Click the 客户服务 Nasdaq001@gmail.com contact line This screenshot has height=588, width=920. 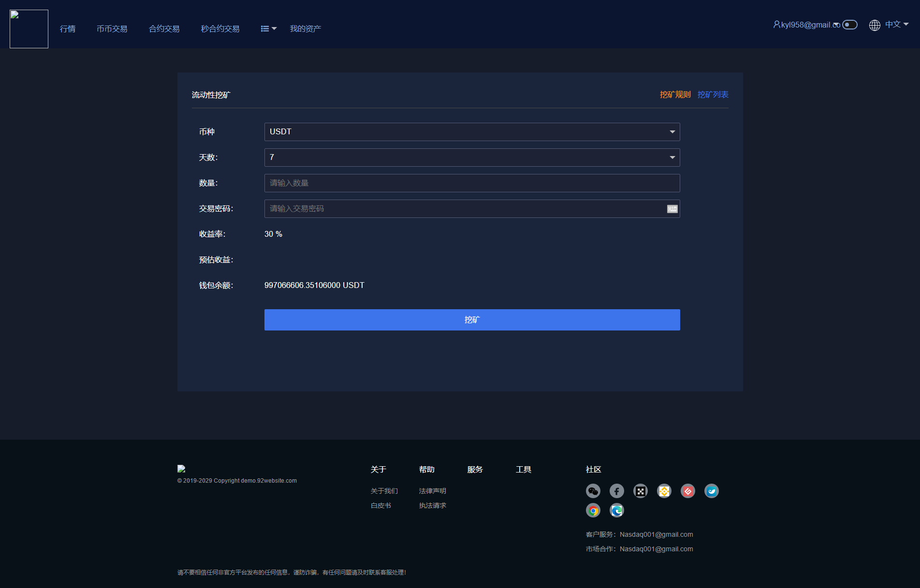[640, 534]
